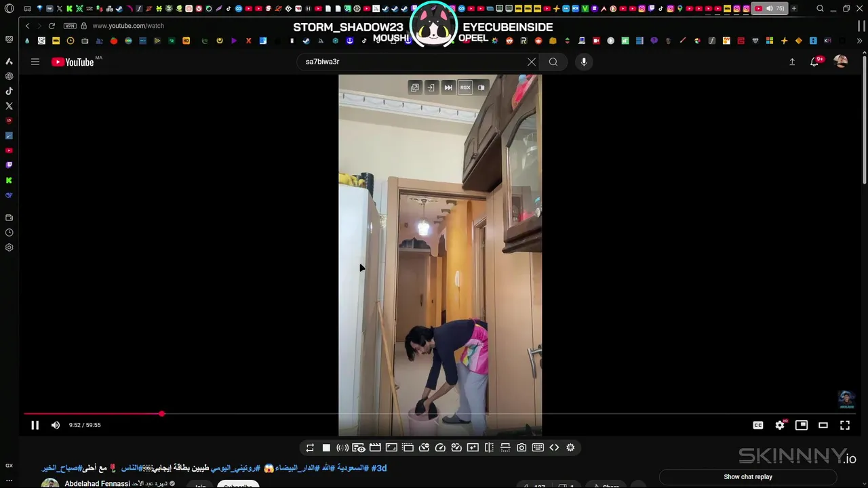Image resolution: width=868 pixels, height=488 pixels.
Task: Open TikTok in the Opera sidebar
Action: [x=9, y=91]
